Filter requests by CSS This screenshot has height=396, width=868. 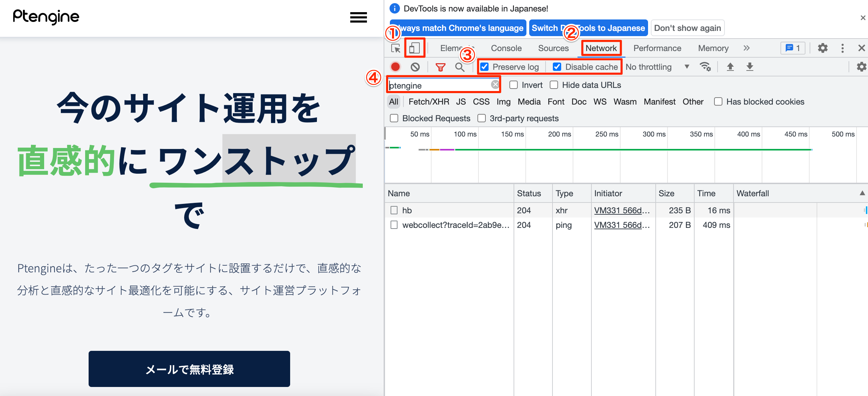click(481, 101)
